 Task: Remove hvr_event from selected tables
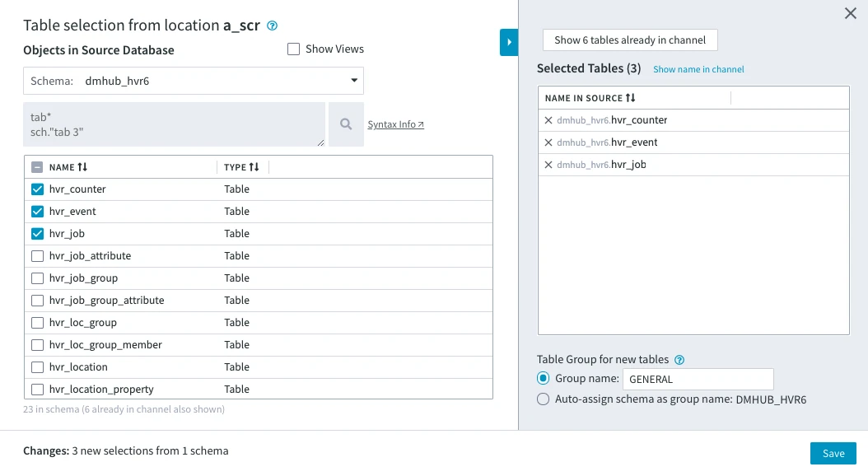pyautogui.click(x=547, y=142)
